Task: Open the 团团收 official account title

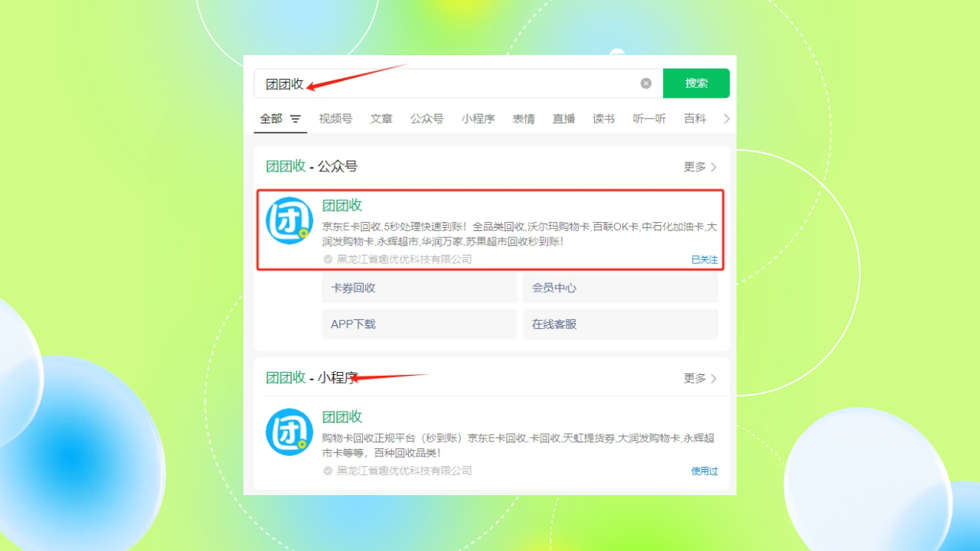Action: click(x=342, y=205)
